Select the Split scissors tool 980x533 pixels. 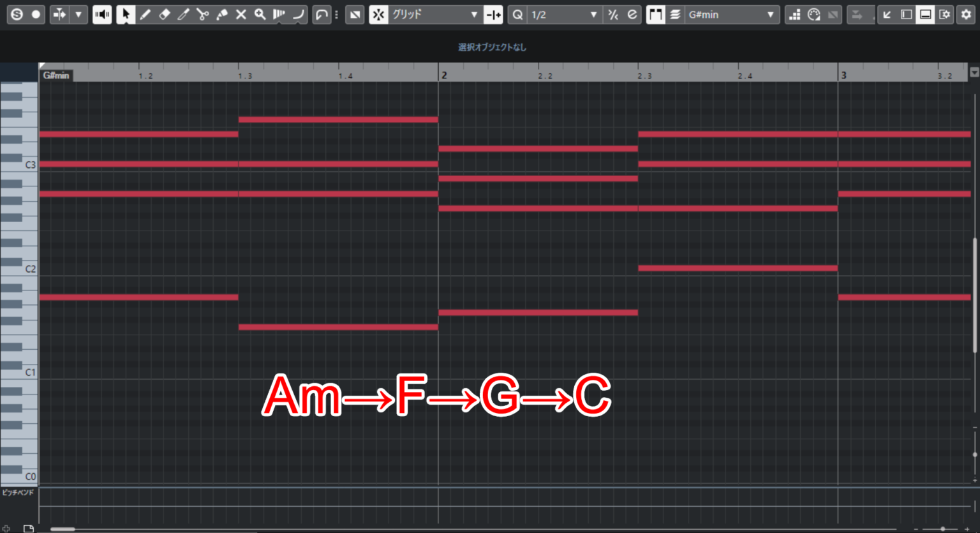(x=202, y=14)
